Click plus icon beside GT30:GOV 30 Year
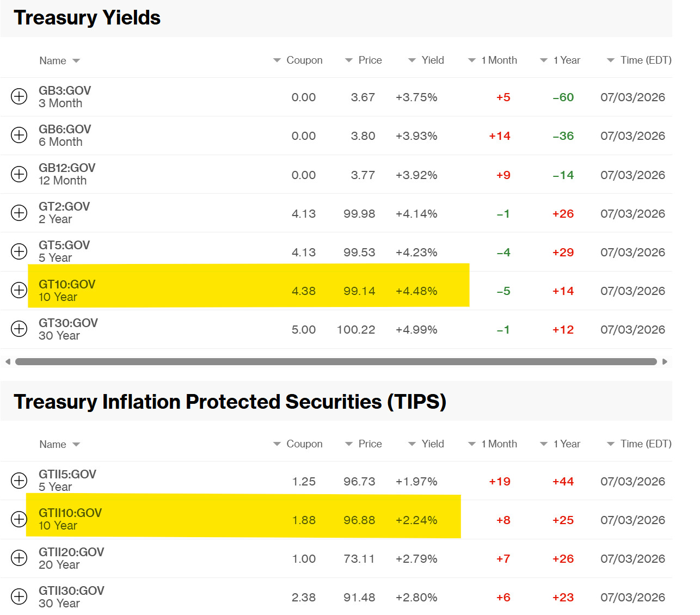Image resolution: width=700 pixels, height=615 pixels. [19, 329]
